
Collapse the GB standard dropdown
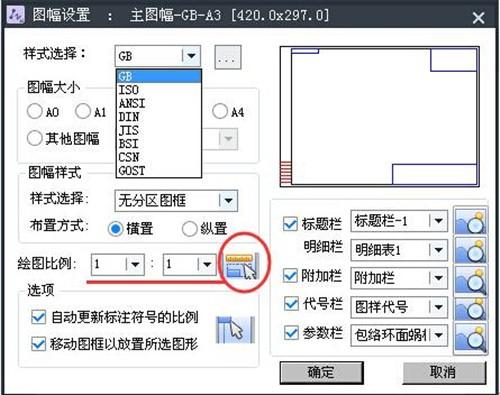(191, 56)
